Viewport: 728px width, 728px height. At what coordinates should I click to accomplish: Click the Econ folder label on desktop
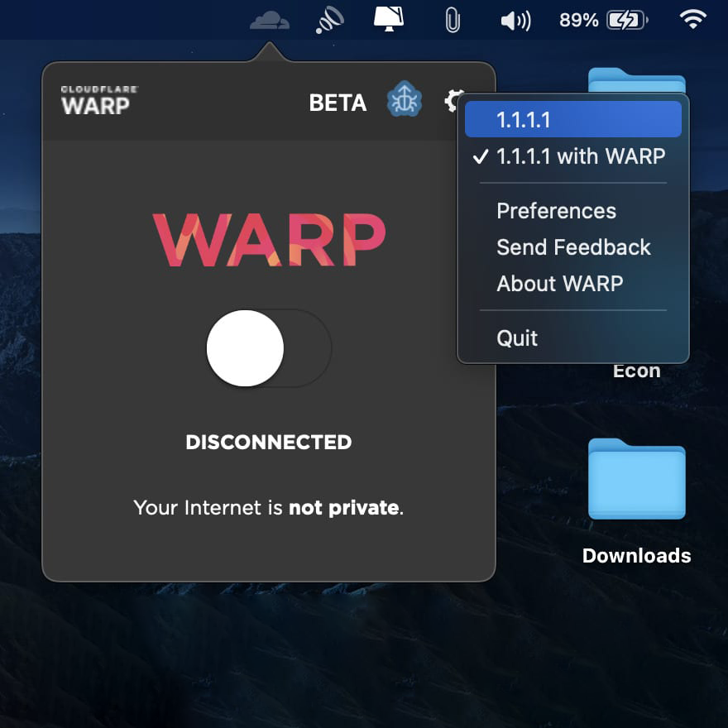pyautogui.click(x=636, y=371)
